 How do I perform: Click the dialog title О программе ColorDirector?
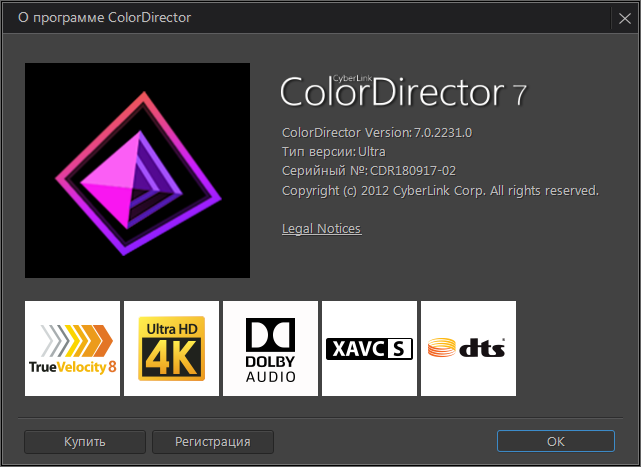tap(104, 18)
